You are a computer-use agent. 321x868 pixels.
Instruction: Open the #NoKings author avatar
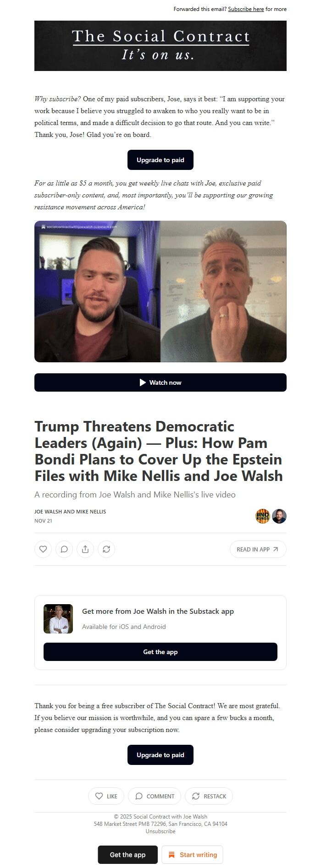pyautogui.click(x=263, y=516)
